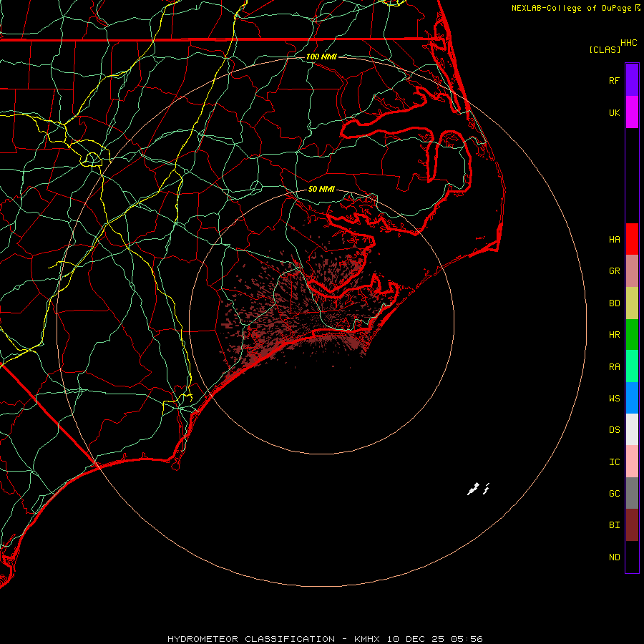
Task: Click the white offshore echo marker
Action: [478, 489]
